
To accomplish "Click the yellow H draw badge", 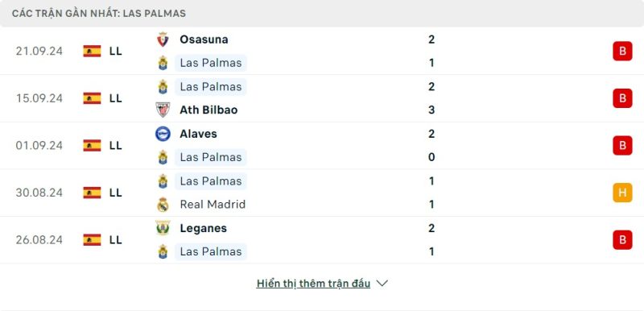I will (x=622, y=193).
